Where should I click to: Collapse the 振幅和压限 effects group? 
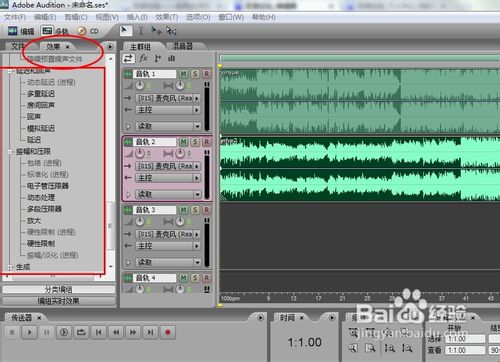pyautogui.click(x=10, y=152)
